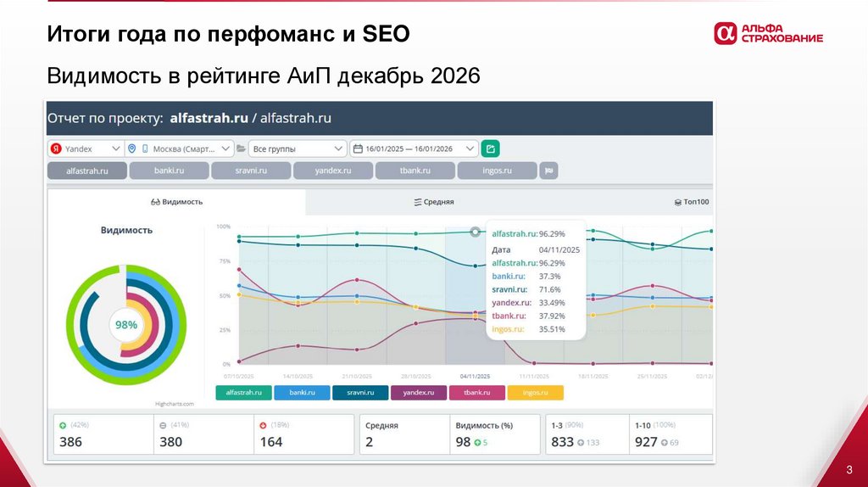Click the value 386 in stats
The height and width of the screenshot is (487, 868).
[71, 441]
